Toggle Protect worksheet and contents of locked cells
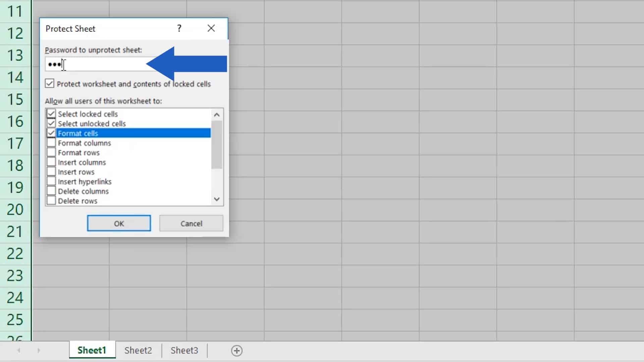Viewport: 644px width, 362px height. click(x=50, y=83)
